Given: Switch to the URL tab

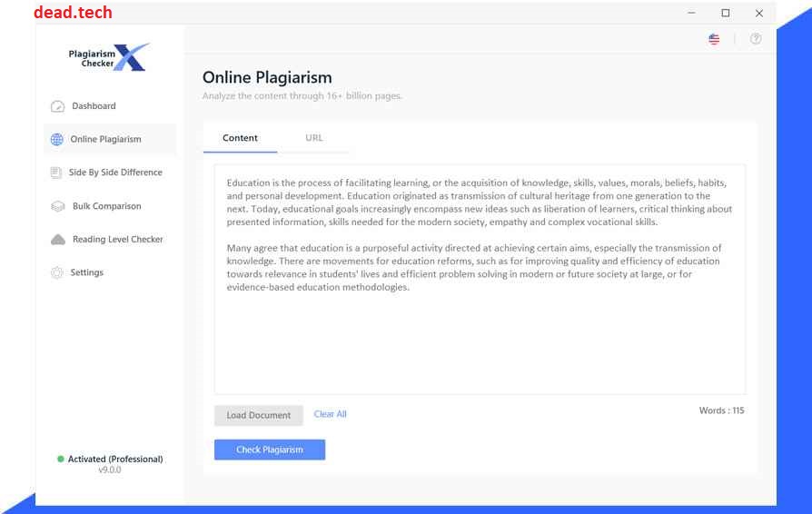Looking at the screenshot, I should click(x=314, y=138).
